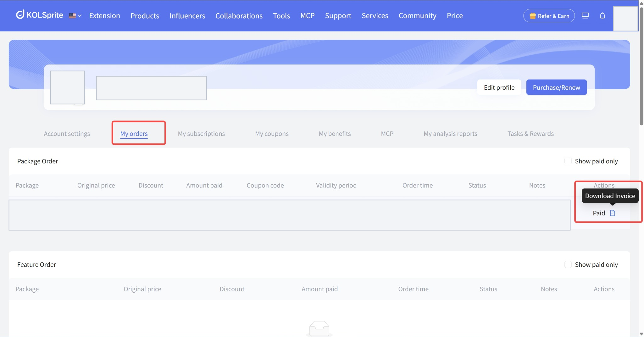Expand the language selector chevron
The height and width of the screenshot is (337, 644).
[x=80, y=16]
